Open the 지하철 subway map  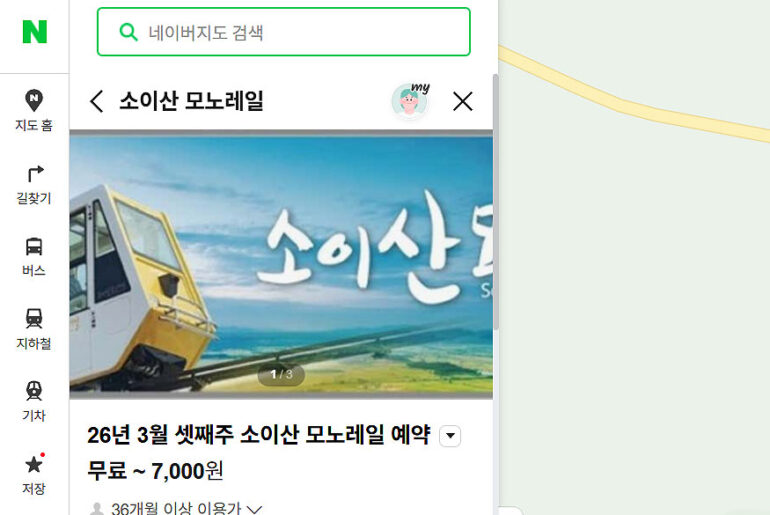click(34, 329)
